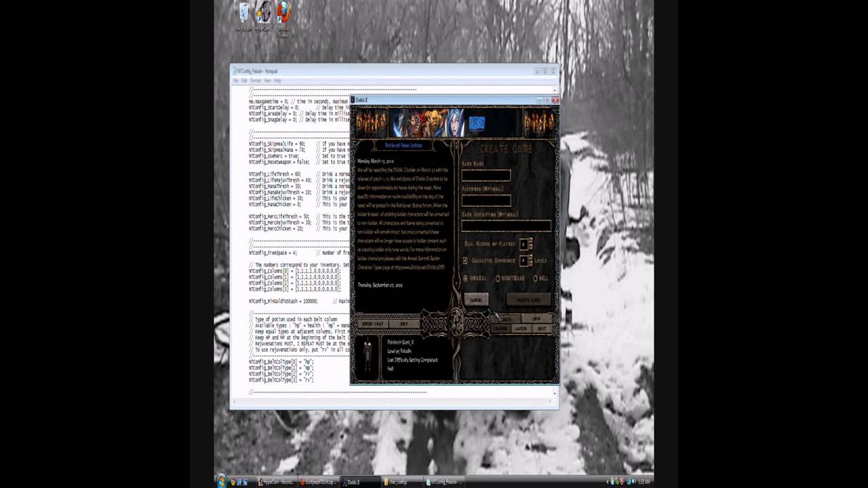The image size is (868, 488).
Task: Click the Create Game button
Action: pos(528,300)
